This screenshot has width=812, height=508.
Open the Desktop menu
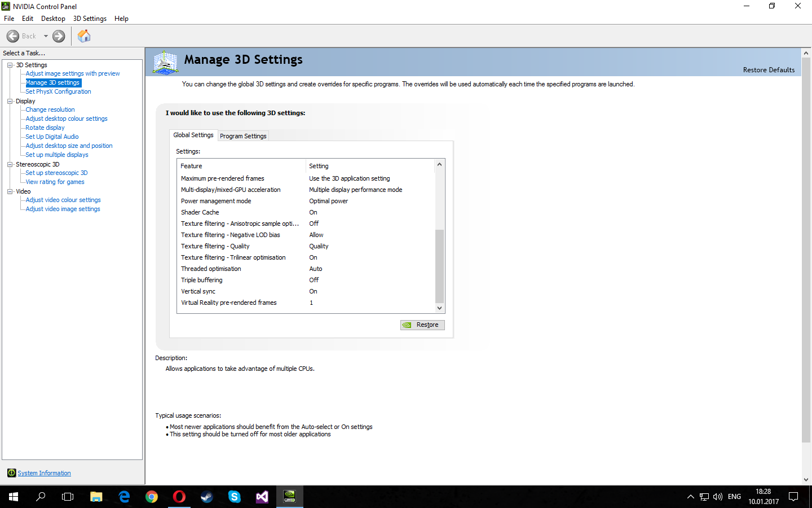(53, 19)
